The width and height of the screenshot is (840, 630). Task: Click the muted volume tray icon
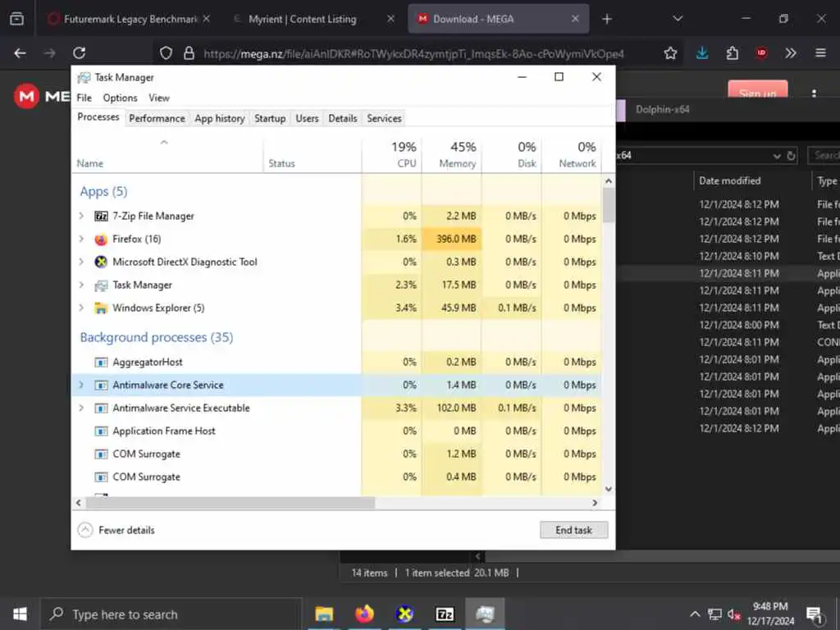(x=734, y=614)
